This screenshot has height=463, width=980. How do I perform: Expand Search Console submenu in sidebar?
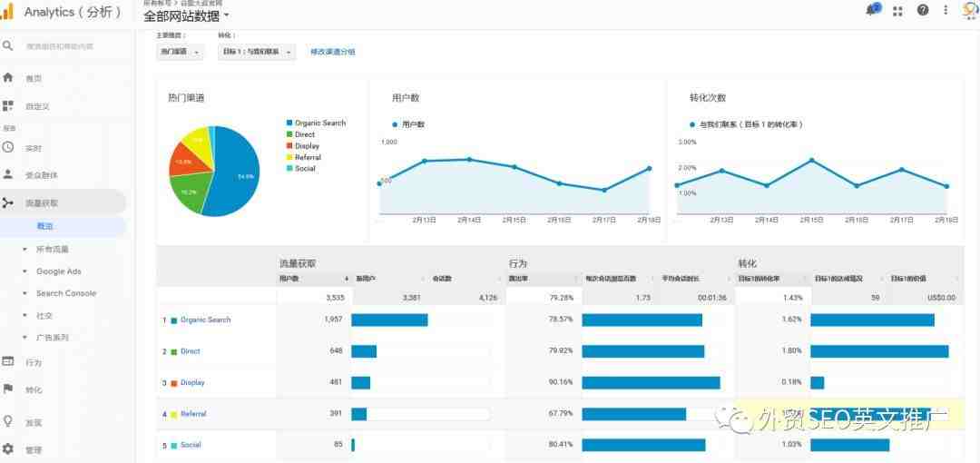[25, 293]
